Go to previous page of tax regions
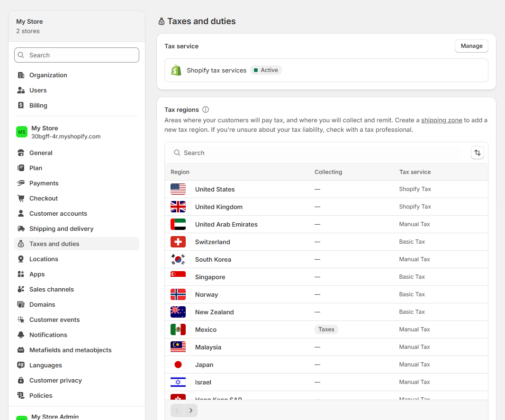The width and height of the screenshot is (505, 420). pyautogui.click(x=177, y=411)
